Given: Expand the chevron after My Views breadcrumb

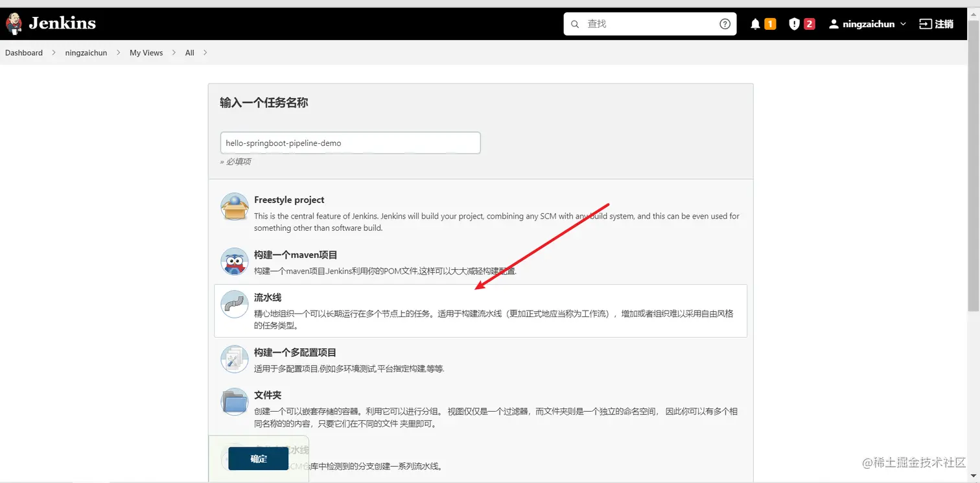Looking at the screenshot, I should click(x=174, y=53).
